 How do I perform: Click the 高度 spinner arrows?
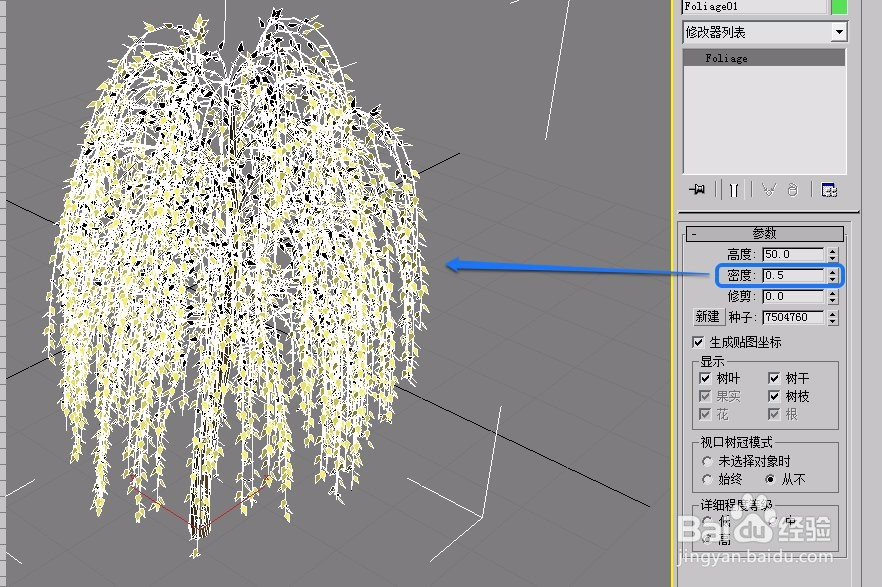(833, 254)
